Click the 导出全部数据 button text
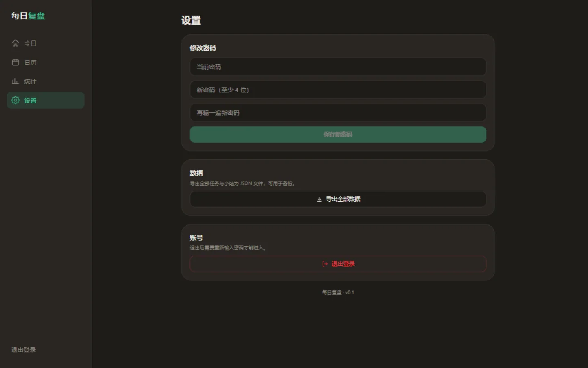588x368 pixels. click(x=343, y=199)
